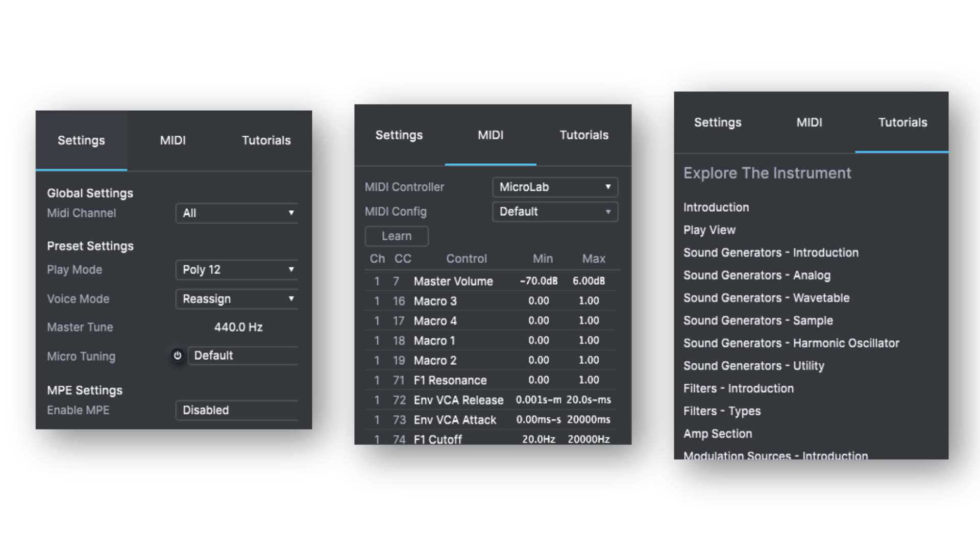980x551 pixels.
Task: Open the Midi Channel dropdown
Action: coord(237,213)
